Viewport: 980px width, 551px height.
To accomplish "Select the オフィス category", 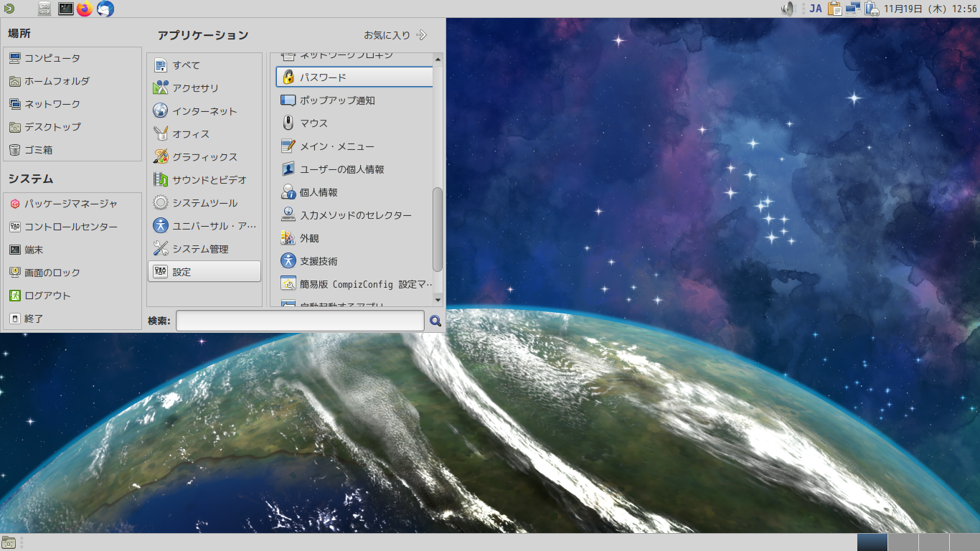I will pyautogui.click(x=204, y=134).
